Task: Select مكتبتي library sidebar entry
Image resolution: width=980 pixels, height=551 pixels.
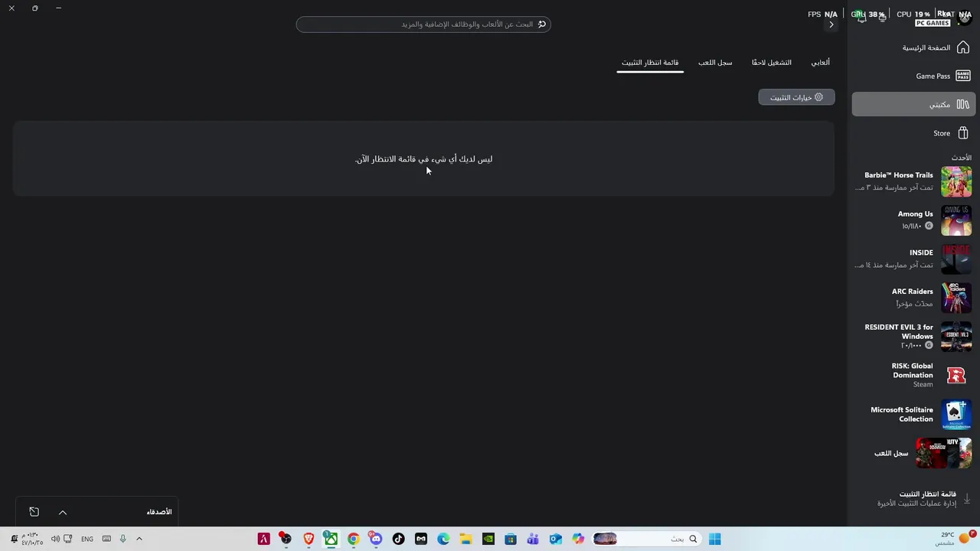Action: tap(913, 104)
